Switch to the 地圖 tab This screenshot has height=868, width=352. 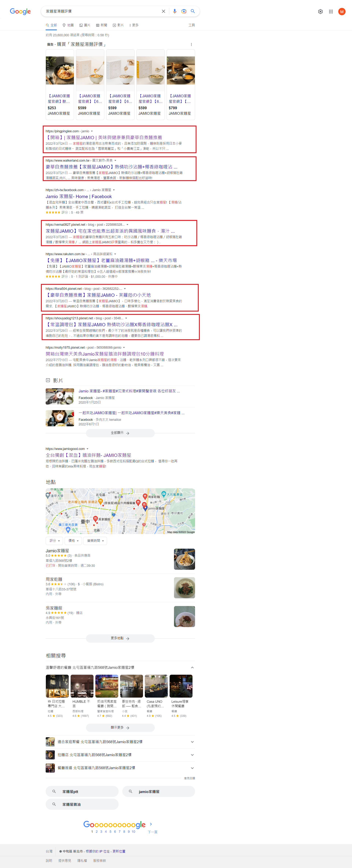(68, 25)
